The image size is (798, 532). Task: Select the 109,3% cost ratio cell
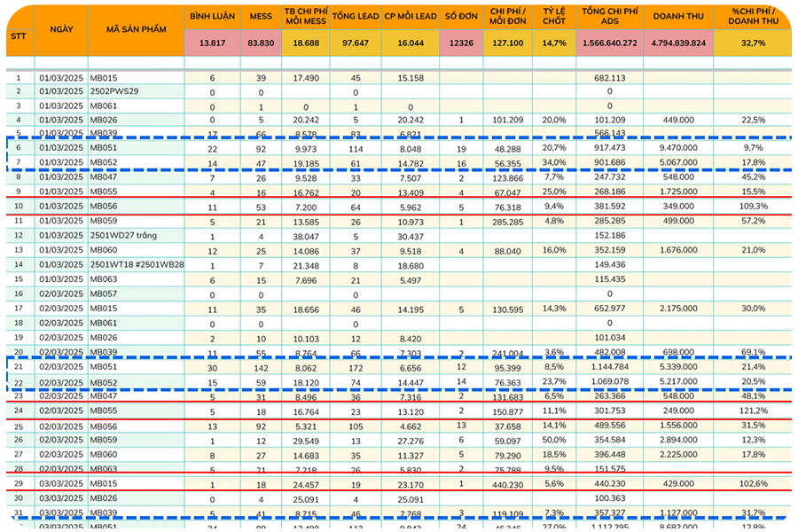click(x=753, y=207)
